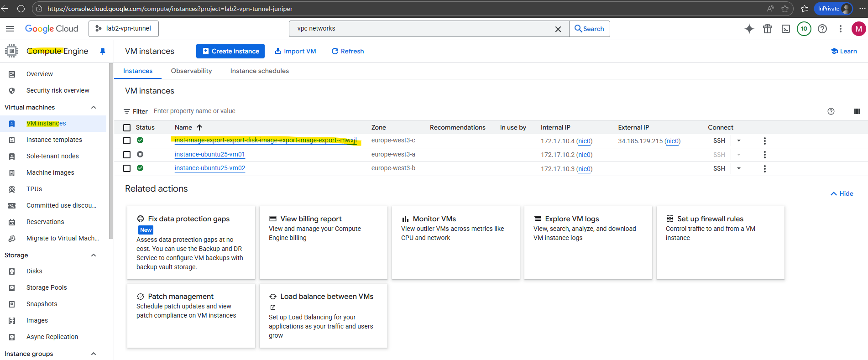This screenshot has width=868, height=360.
Task: Open the Explore VM logs card
Action: [588, 242]
